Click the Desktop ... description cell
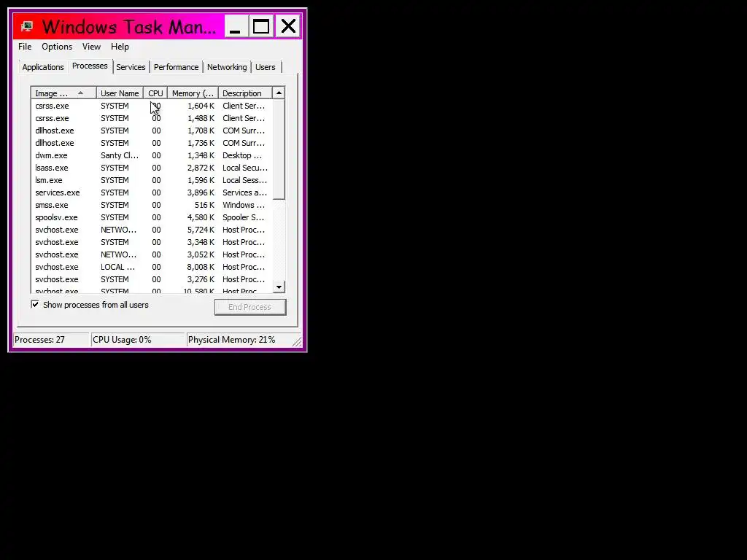This screenshot has width=747, height=560. coord(242,155)
